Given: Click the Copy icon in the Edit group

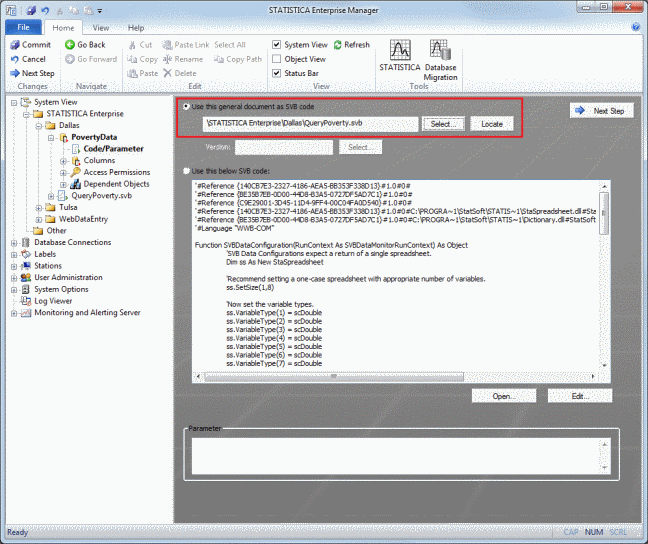Looking at the screenshot, I should pos(132,59).
